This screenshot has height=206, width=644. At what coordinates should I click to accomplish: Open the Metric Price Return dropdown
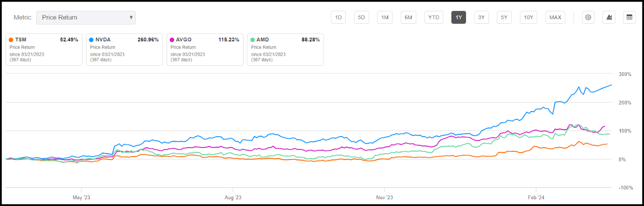[86, 17]
